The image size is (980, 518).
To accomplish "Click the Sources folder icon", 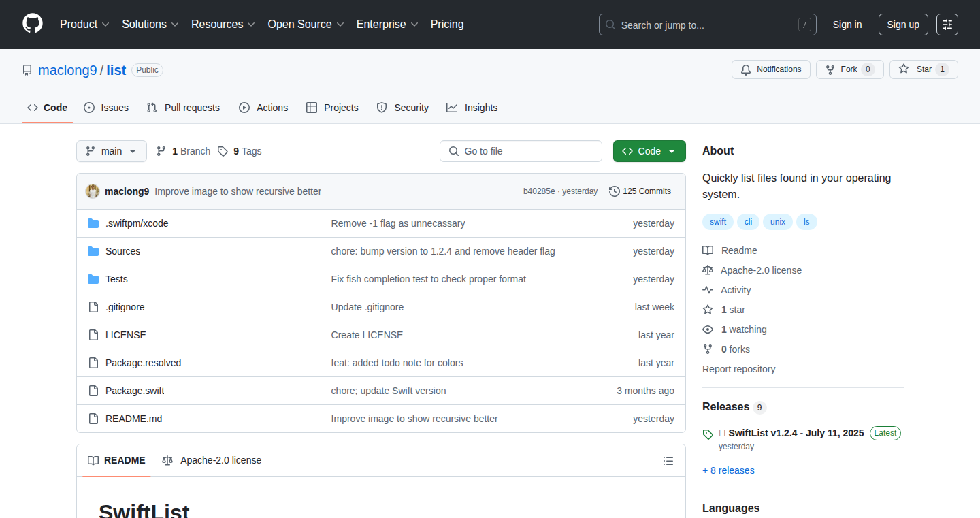I will point(93,251).
